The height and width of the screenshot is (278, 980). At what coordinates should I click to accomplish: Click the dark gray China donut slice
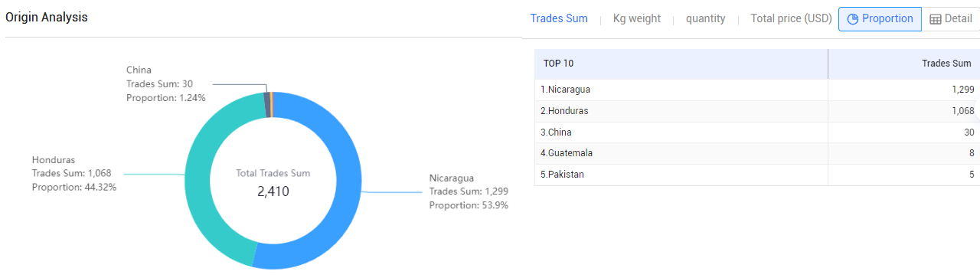tap(266, 104)
